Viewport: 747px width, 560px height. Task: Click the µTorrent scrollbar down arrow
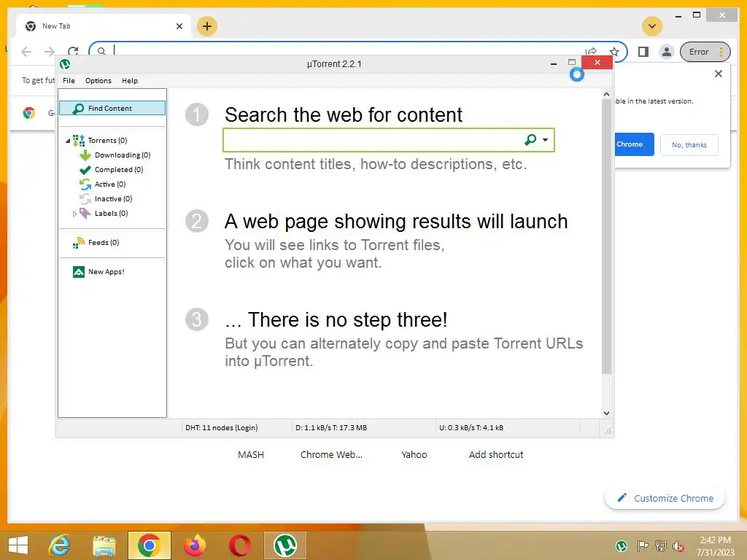tap(606, 413)
